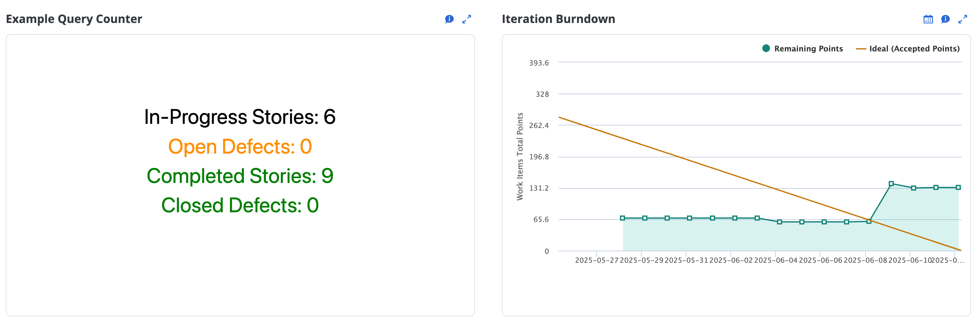The height and width of the screenshot is (325, 980).
Task: Expand Iteration Burndown to fullscreen
Action: (963, 19)
